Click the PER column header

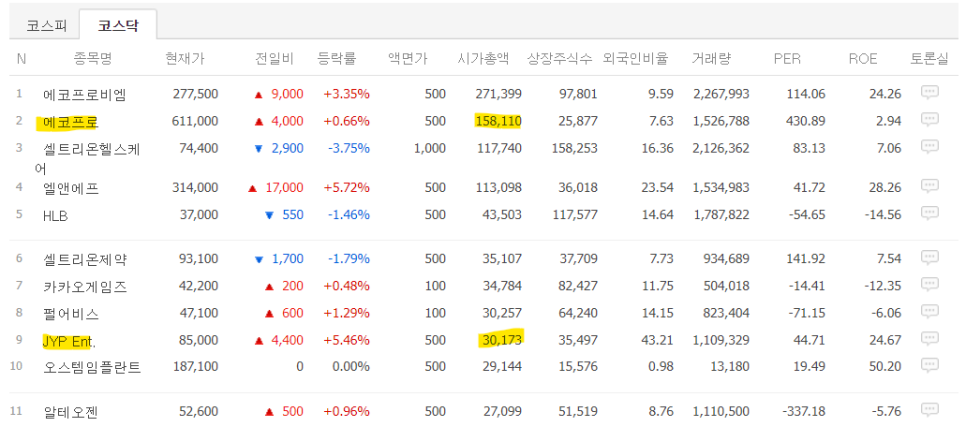(x=787, y=59)
